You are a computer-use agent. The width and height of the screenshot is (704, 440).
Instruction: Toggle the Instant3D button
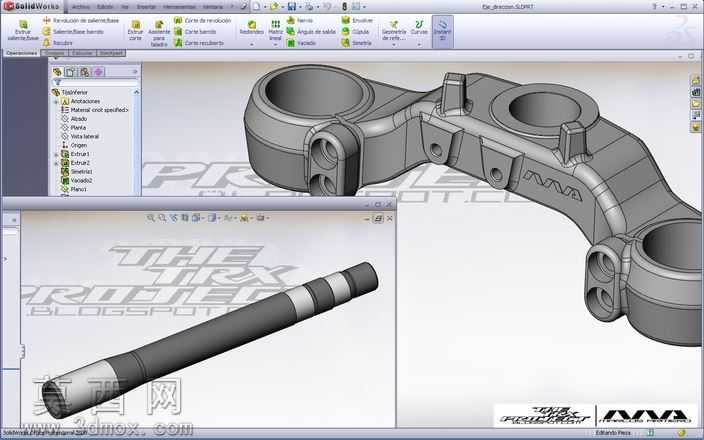coord(443,31)
